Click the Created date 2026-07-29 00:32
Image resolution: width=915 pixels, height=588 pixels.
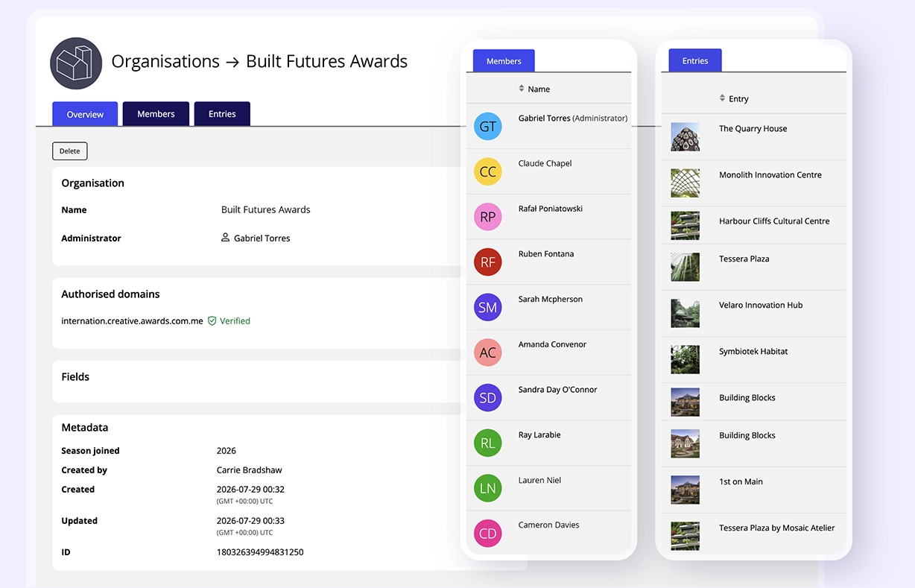(x=250, y=490)
